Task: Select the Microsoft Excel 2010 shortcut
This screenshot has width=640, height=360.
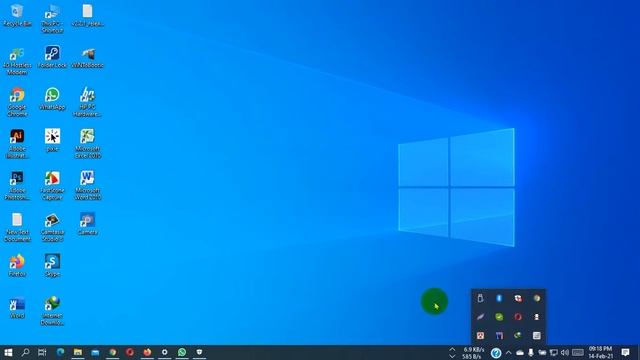Action: coord(87,144)
